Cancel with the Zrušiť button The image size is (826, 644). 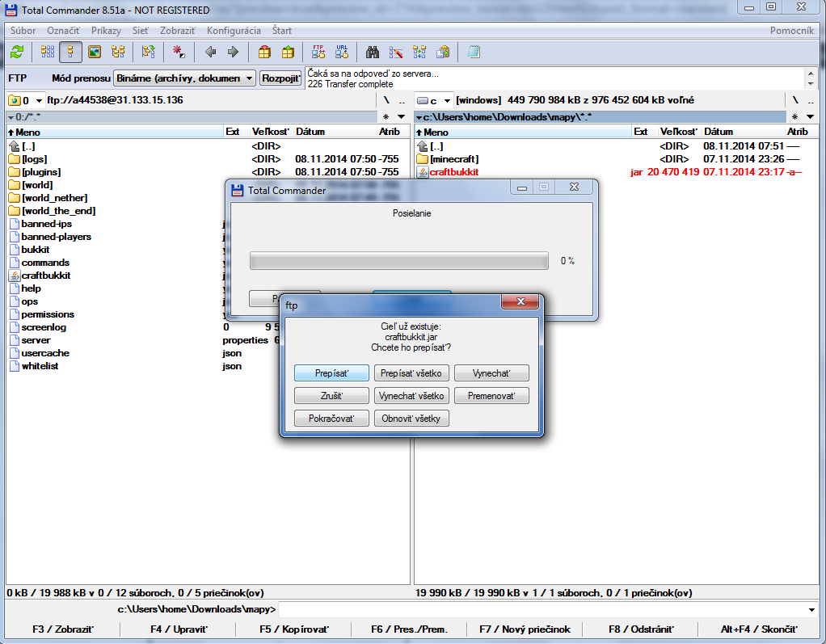click(x=331, y=396)
